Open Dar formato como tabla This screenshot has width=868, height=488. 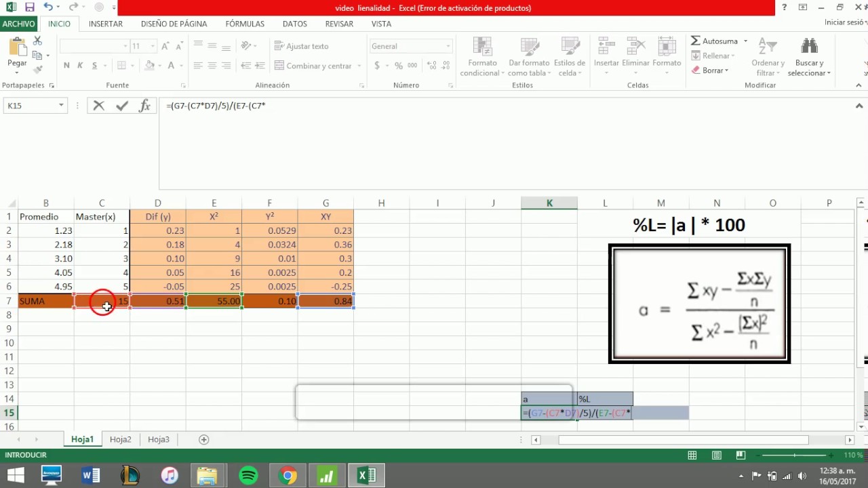[529, 58]
